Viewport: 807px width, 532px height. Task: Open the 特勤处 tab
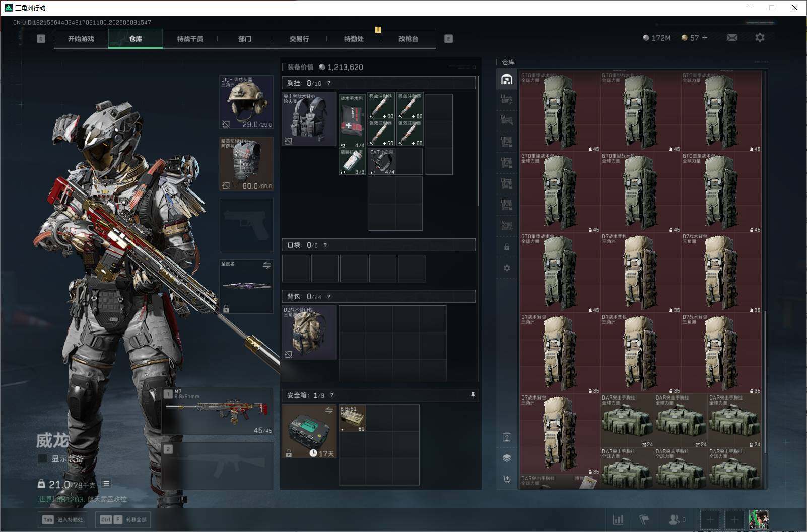[354, 39]
